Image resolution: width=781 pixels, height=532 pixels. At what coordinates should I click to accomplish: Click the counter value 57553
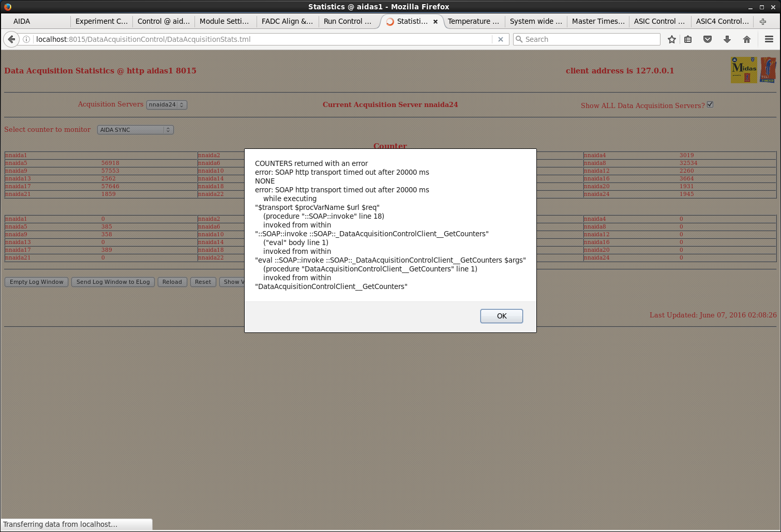coord(110,171)
